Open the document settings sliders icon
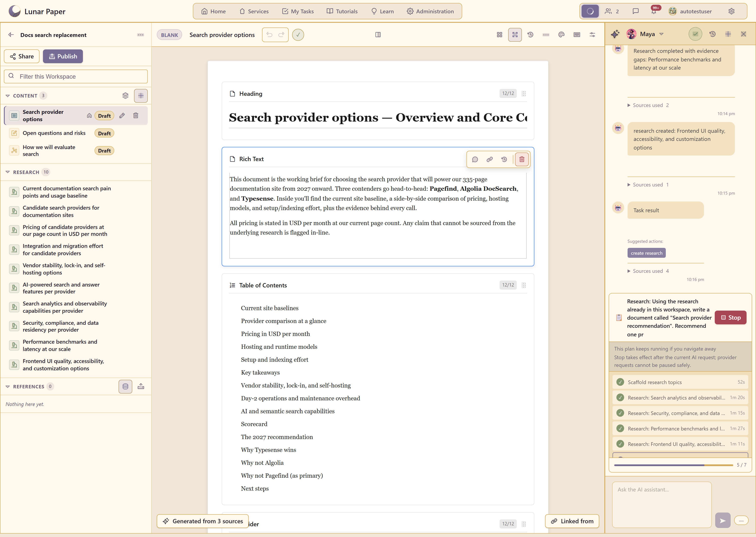 592,35
